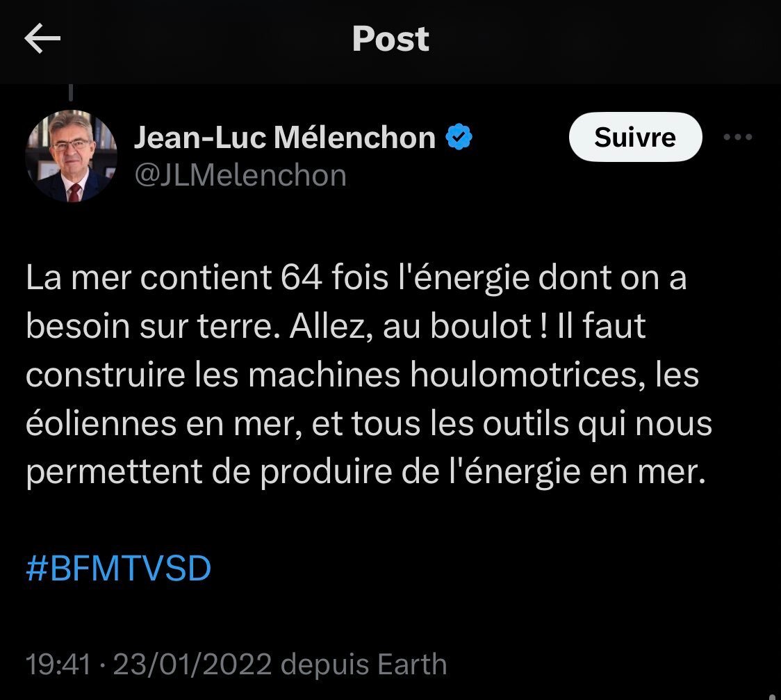Click the final line 'permettent de produire de l'énergie'
781x700 pixels.
365,472
